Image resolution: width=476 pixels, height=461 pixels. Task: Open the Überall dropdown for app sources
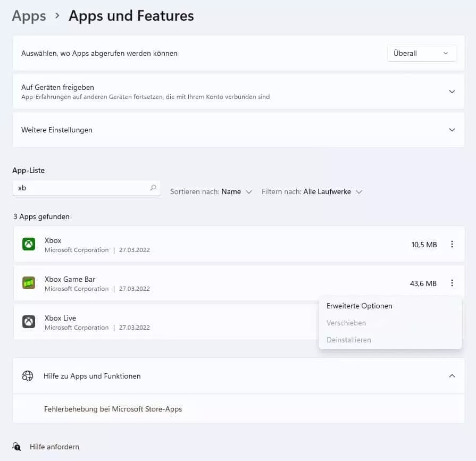[421, 53]
